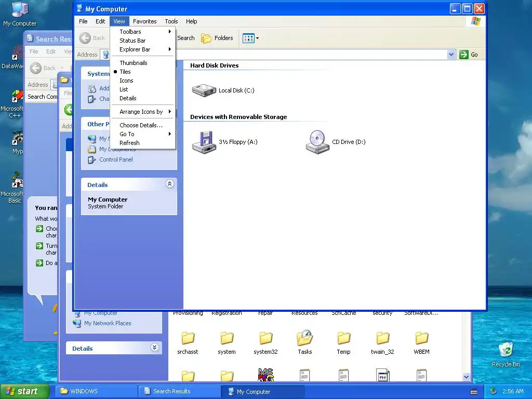This screenshot has width=532, height=399.
Task: Open Edit menu in Search Results window
Action: (51, 51)
